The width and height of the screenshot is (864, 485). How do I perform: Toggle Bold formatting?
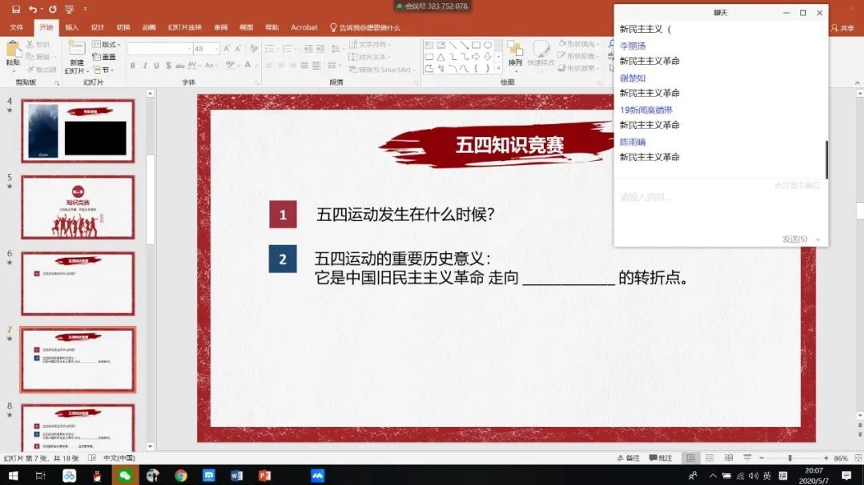(133, 66)
